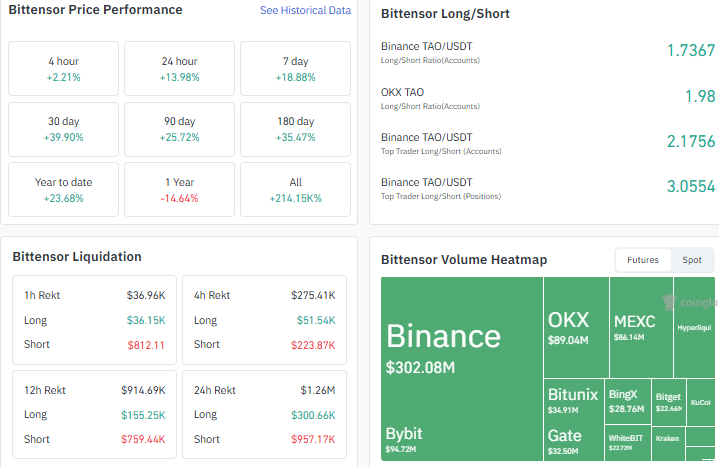Click the Bitunix $34.91M heatmap block

[573, 400]
